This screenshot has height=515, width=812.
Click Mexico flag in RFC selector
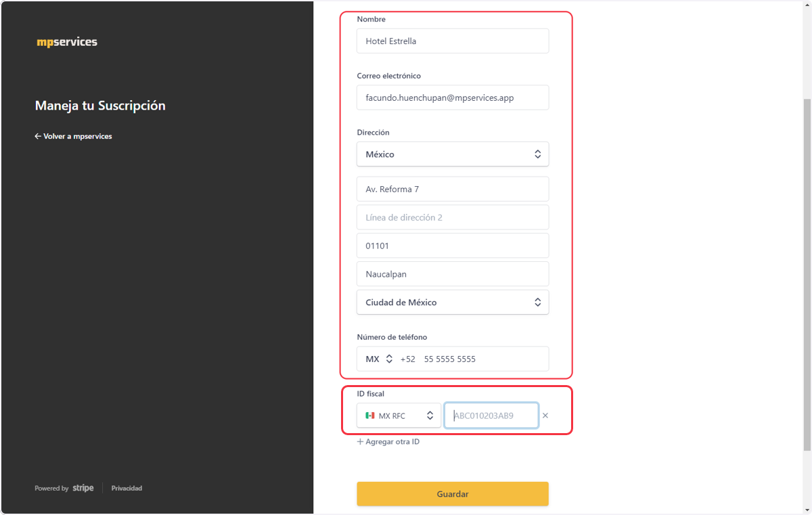point(370,416)
